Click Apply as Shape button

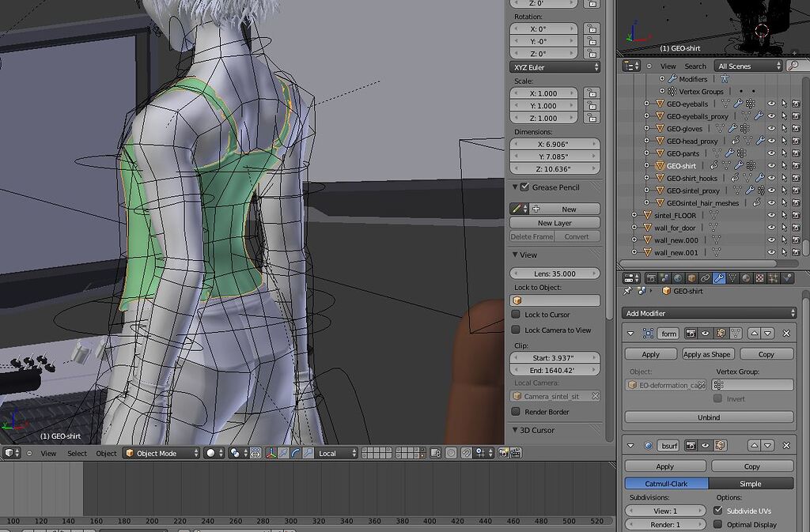pos(706,354)
